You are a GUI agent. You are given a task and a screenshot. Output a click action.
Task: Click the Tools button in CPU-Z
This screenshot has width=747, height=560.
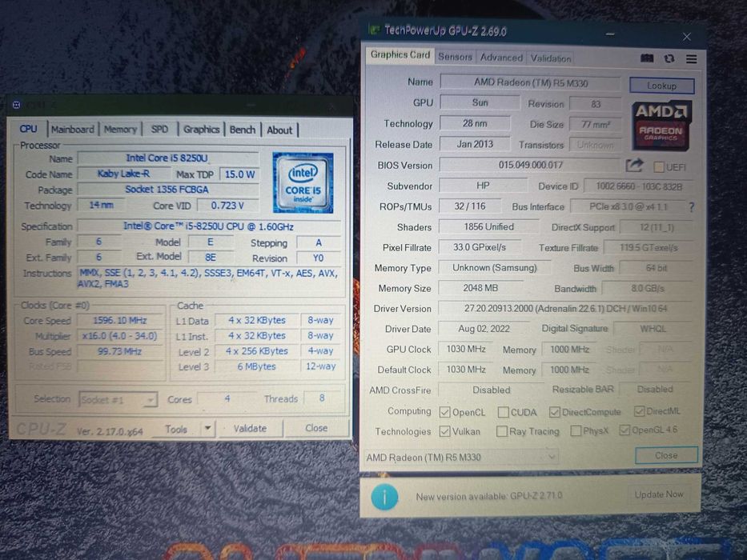click(x=176, y=429)
